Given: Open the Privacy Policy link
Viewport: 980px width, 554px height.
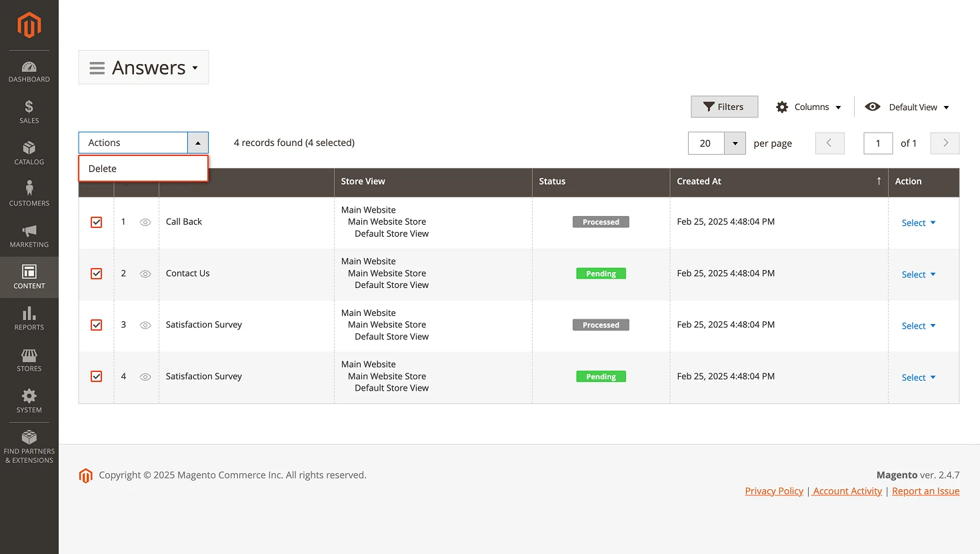Looking at the screenshot, I should pyautogui.click(x=773, y=491).
